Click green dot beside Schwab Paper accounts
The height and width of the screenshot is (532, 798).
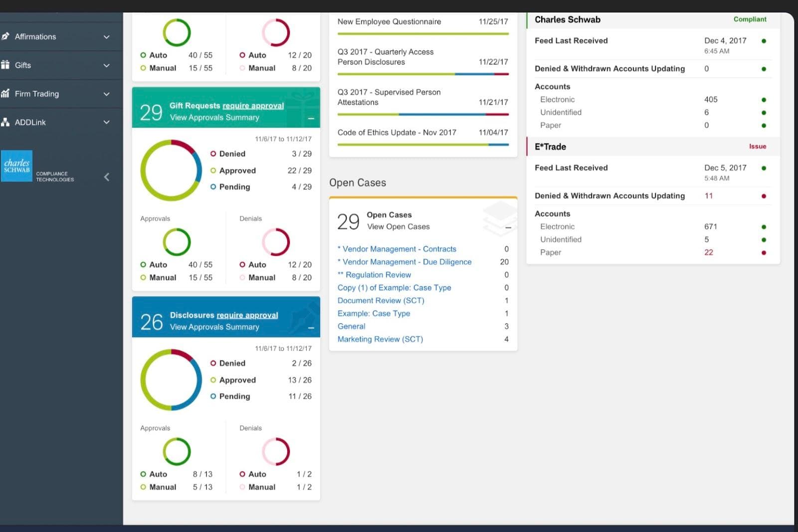(764, 126)
